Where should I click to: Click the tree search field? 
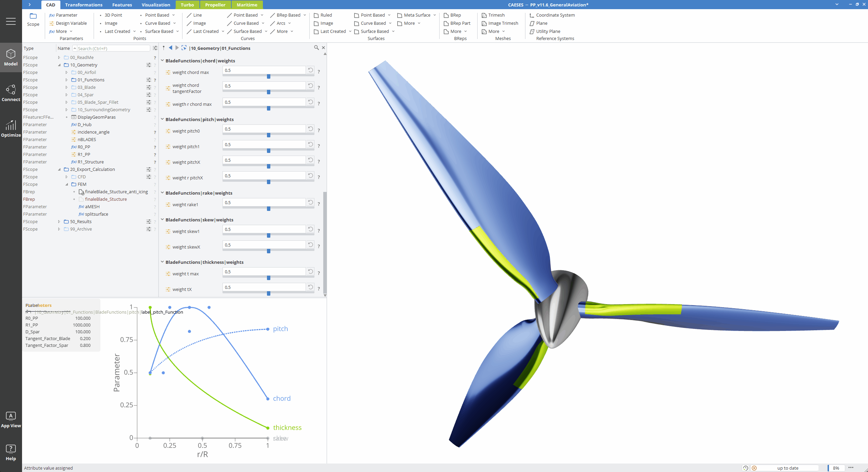(113, 48)
